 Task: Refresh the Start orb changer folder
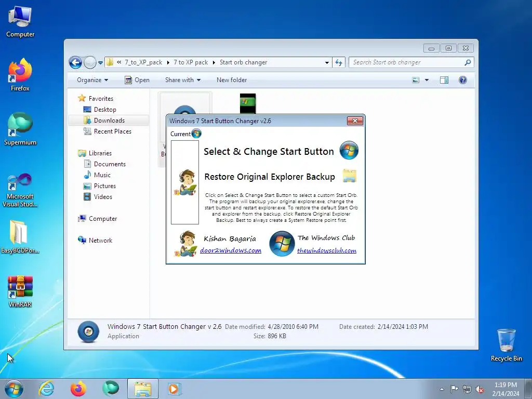pos(339,62)
